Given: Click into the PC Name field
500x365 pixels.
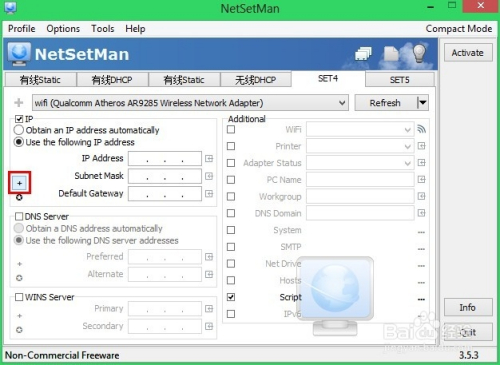Looking at the screenshot, I should 360,179.
